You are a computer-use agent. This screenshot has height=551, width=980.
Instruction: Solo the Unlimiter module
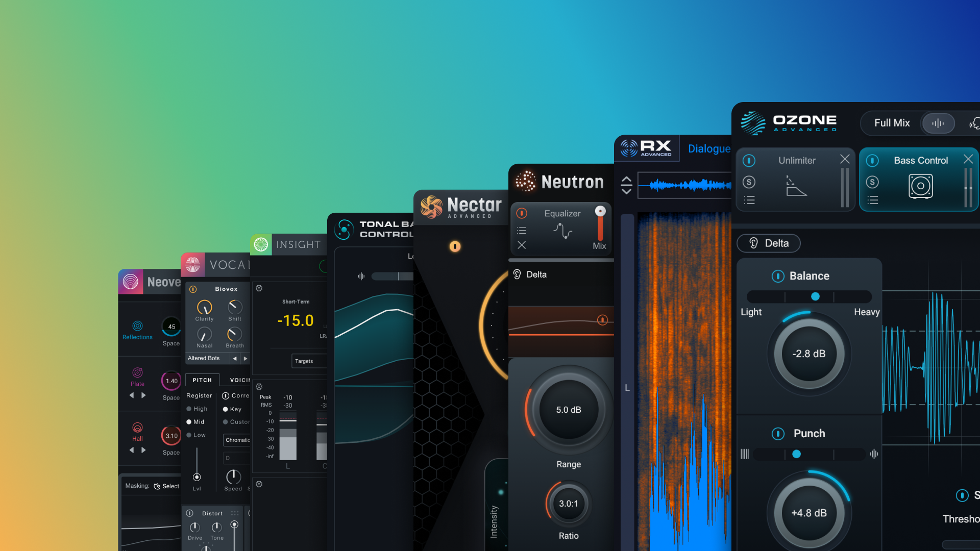[749, 182]
